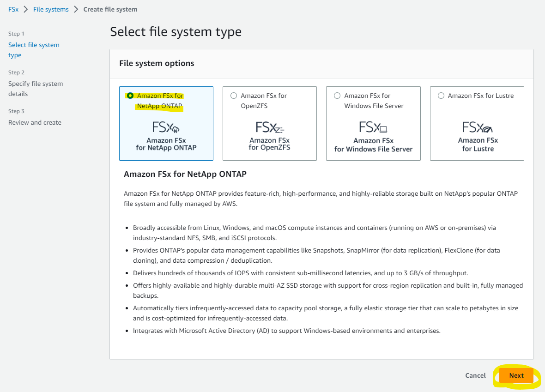
Task: Go to Step 1 Select file system type
Action: click(34, 49)
